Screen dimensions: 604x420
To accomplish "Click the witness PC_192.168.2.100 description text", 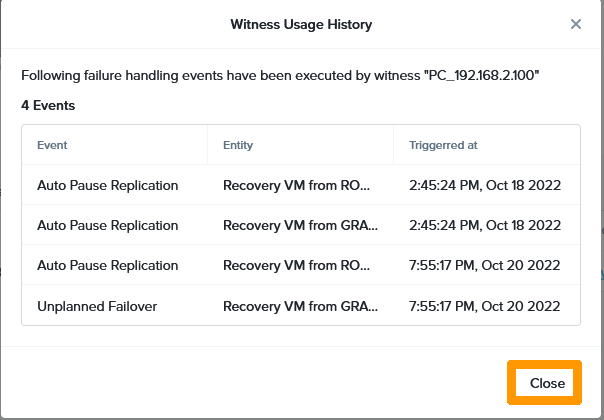I will (280, 75).
